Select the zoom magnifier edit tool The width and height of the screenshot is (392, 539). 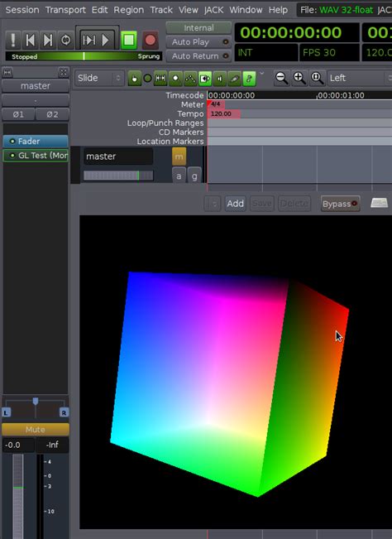click(175, 79)
